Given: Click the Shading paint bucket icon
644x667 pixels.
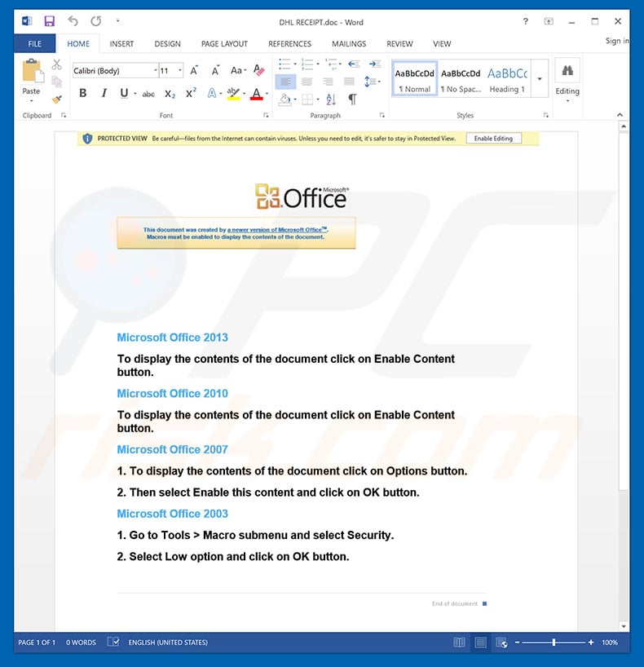Looking at the screenshot, I should pos(285,99).
